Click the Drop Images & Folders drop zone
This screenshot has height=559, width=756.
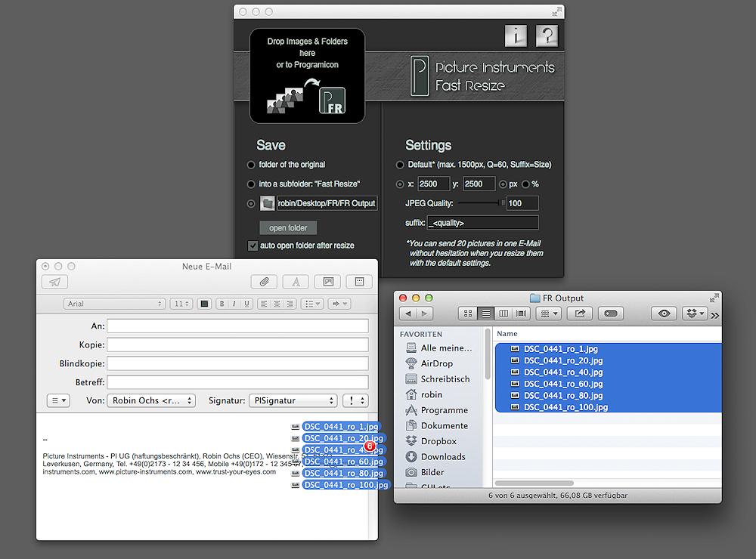pyautogui.click(x=307, y=76)
